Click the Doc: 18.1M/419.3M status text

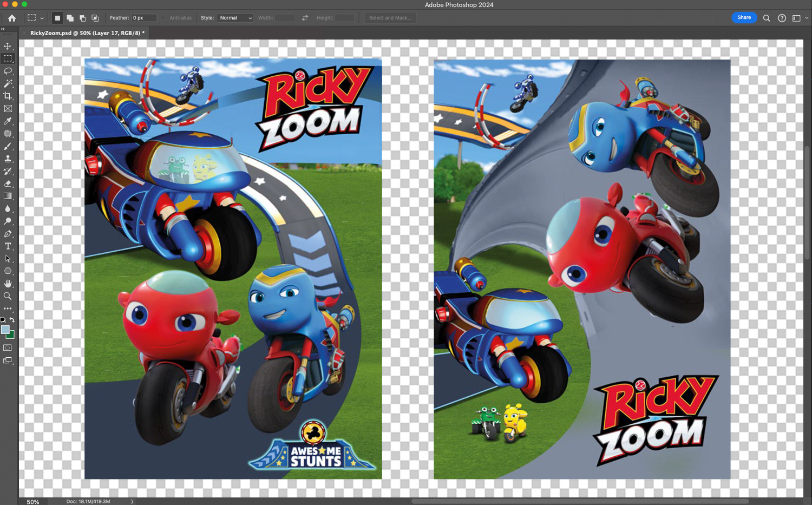point(88,502)
